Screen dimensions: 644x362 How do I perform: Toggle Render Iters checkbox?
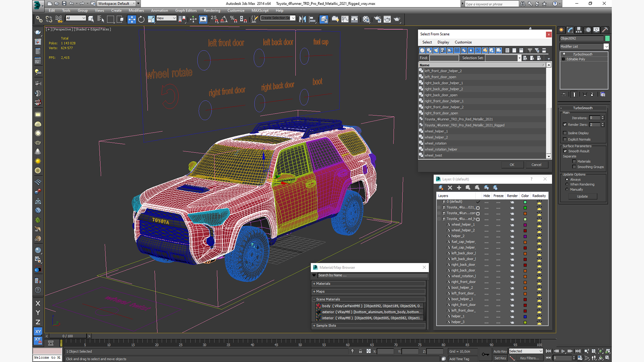tap(565, 125)
